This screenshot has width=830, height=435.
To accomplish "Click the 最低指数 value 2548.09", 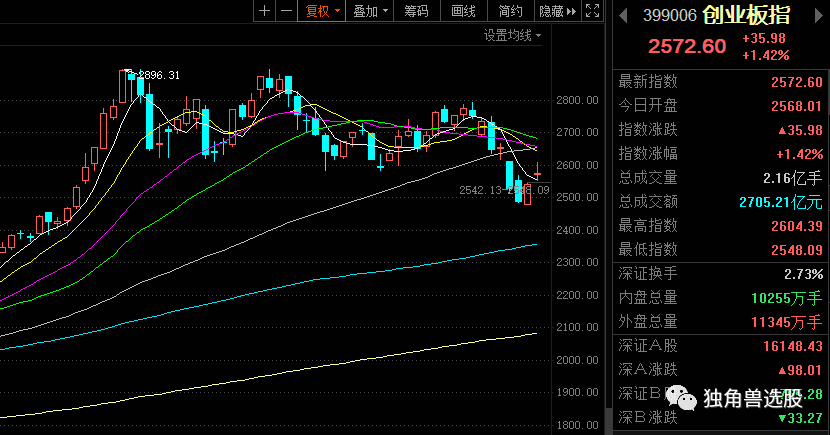I will pos(797,250).
